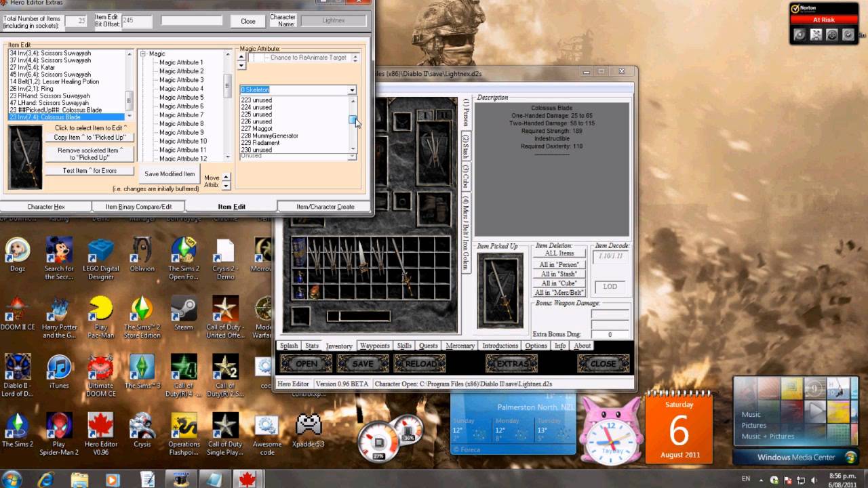Launch LEGO Digital Designer shortcut
This screenshot has width=868, height=488.
pyautogui.click(x=101, y=259)
